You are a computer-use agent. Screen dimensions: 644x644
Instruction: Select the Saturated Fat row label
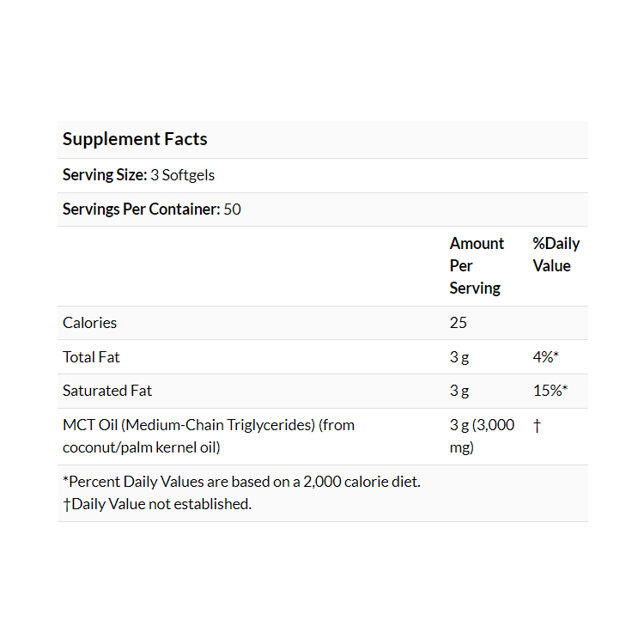click(x=106, y=391)
